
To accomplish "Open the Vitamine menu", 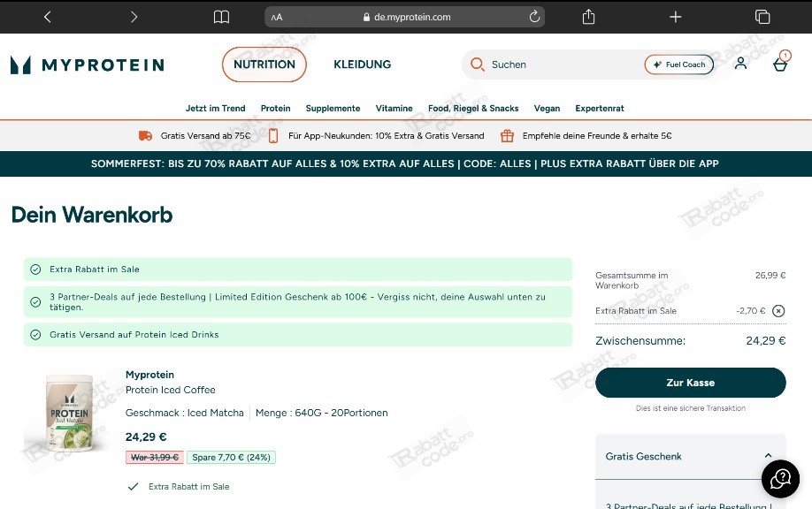I will pos(395,109).
